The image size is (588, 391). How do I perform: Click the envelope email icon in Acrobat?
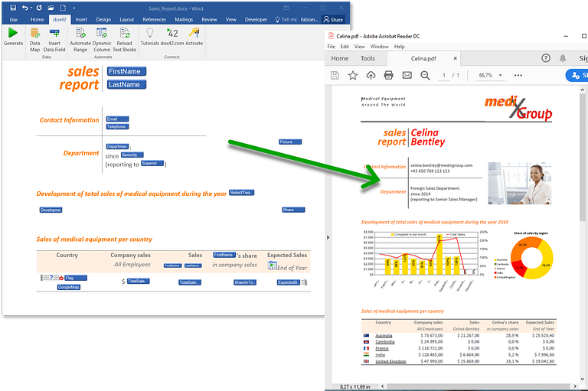[407, 75]
